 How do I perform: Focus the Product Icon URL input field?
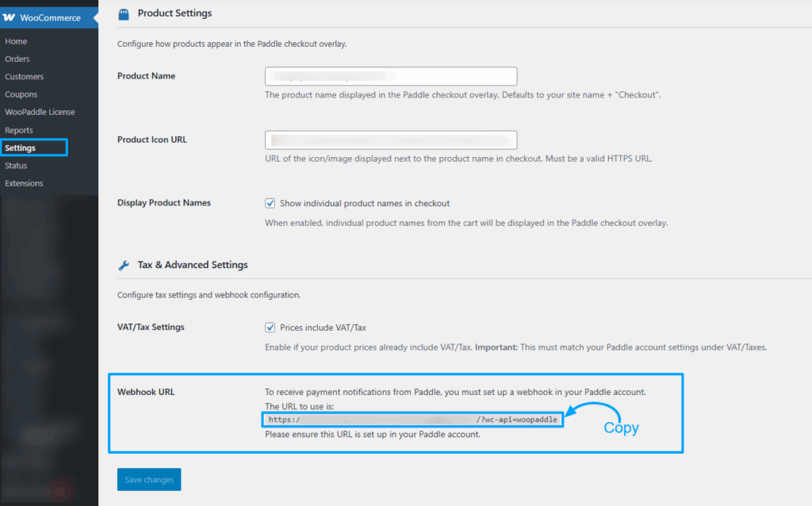[x=391, y=140]
